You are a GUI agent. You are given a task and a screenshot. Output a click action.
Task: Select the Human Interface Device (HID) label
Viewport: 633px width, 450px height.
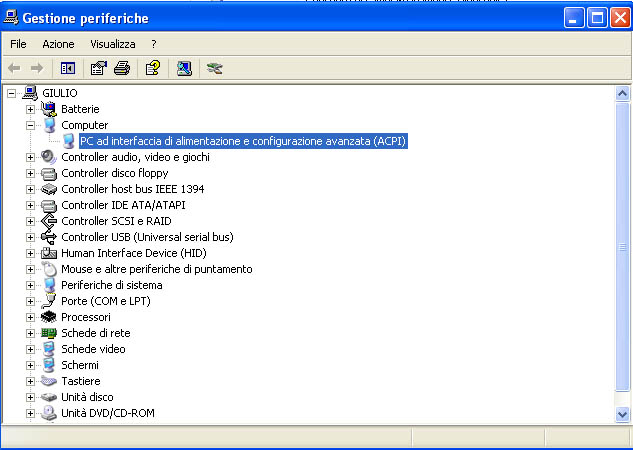click(134, 253)
